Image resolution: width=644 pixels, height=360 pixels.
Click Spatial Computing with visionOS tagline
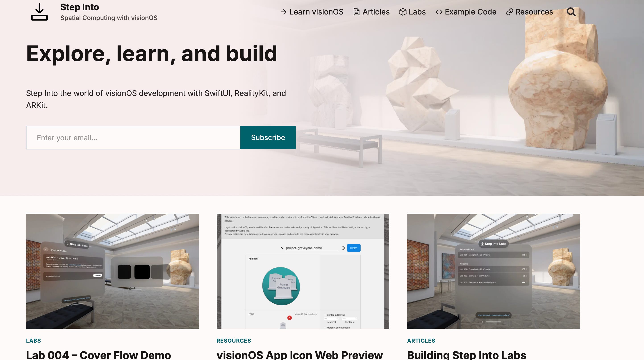[x=109, y=18]
